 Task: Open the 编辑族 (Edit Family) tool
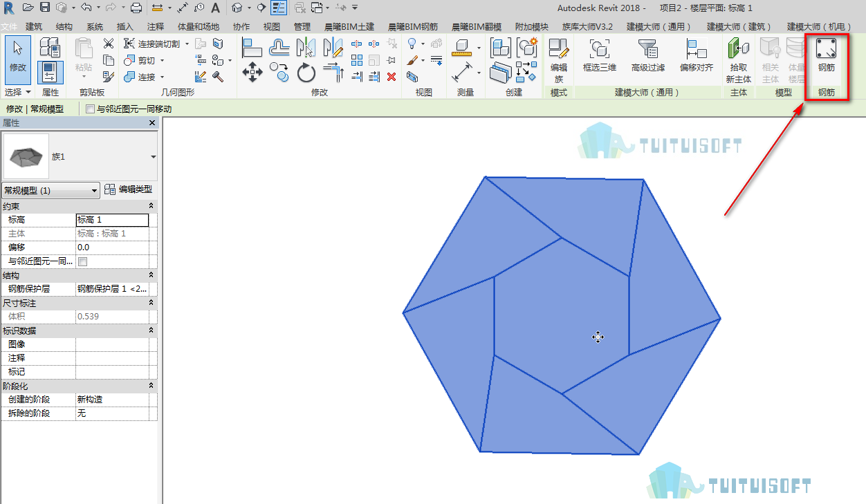click(558, 59)
